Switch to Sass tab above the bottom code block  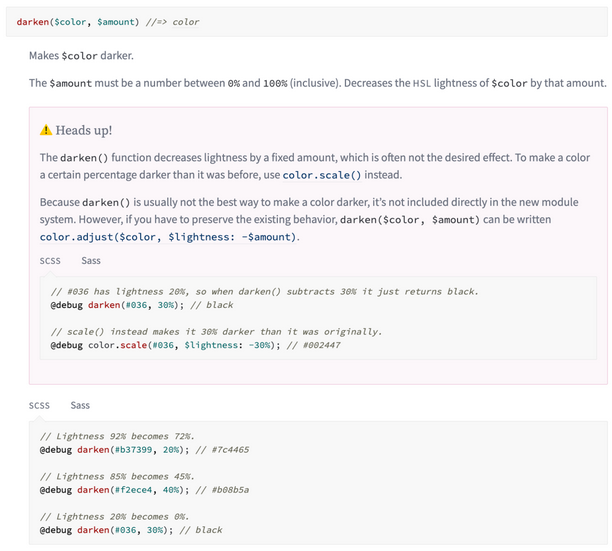click(x=80, y=405)
